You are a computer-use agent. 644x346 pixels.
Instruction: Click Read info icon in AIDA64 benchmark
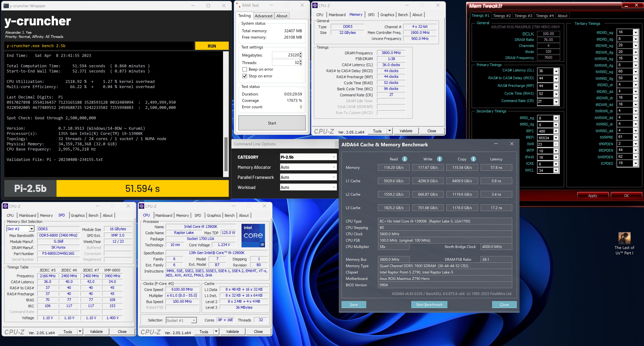405,159
